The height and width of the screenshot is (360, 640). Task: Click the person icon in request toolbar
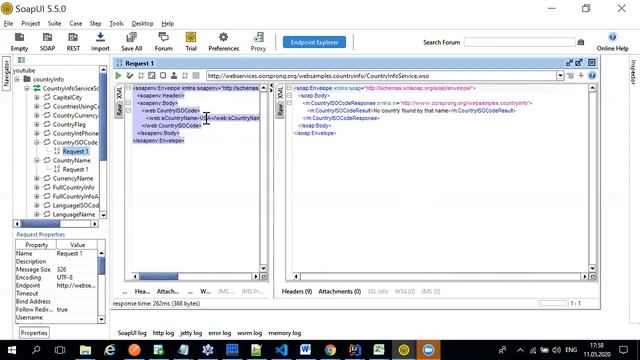[x=174, y=76]
